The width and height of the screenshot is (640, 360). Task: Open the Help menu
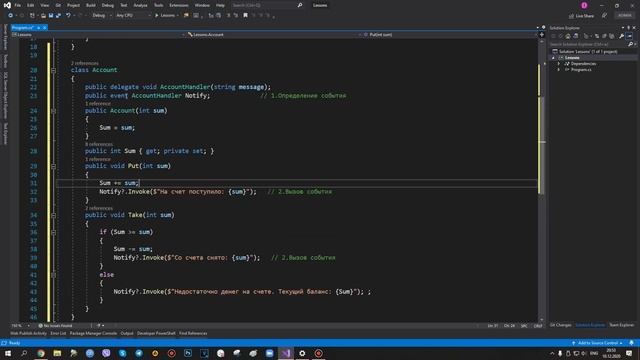coord(220,5)
